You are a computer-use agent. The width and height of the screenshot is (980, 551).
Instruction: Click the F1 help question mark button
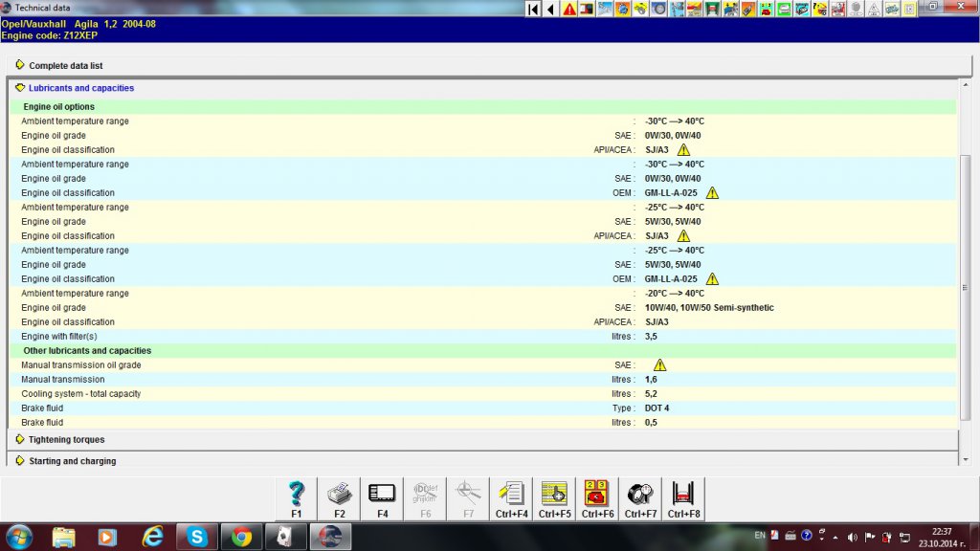tap(297, 498)
